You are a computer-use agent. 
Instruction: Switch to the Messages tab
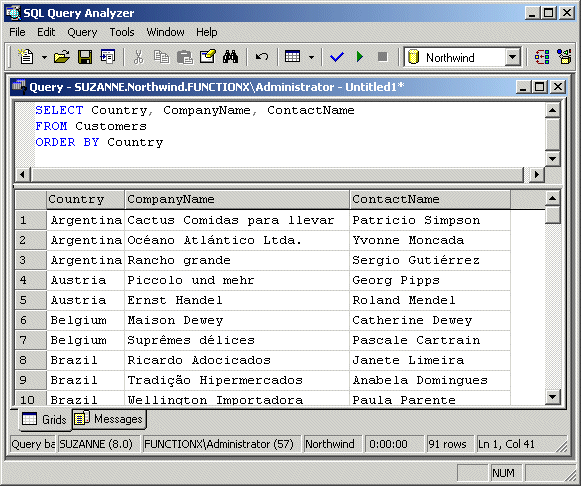(109, 419)
